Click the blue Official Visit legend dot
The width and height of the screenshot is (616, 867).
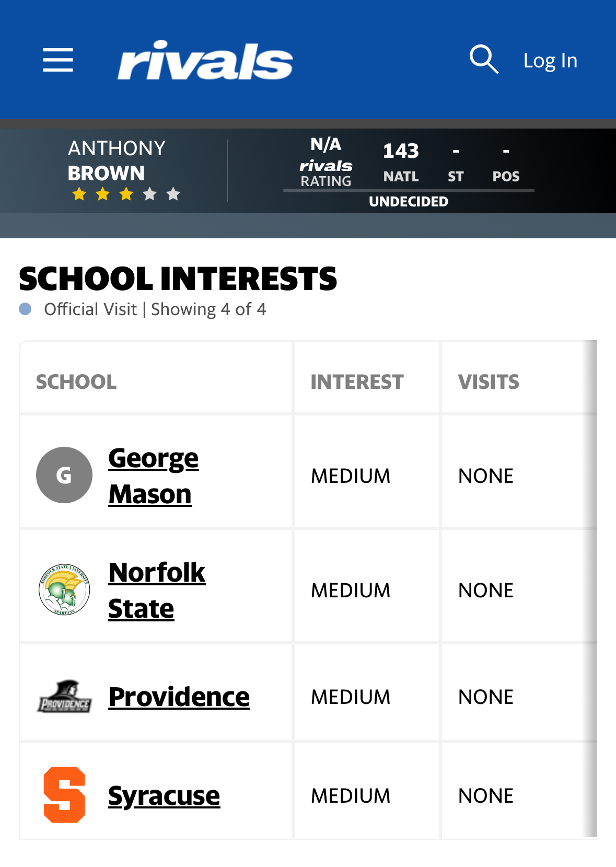25,309
